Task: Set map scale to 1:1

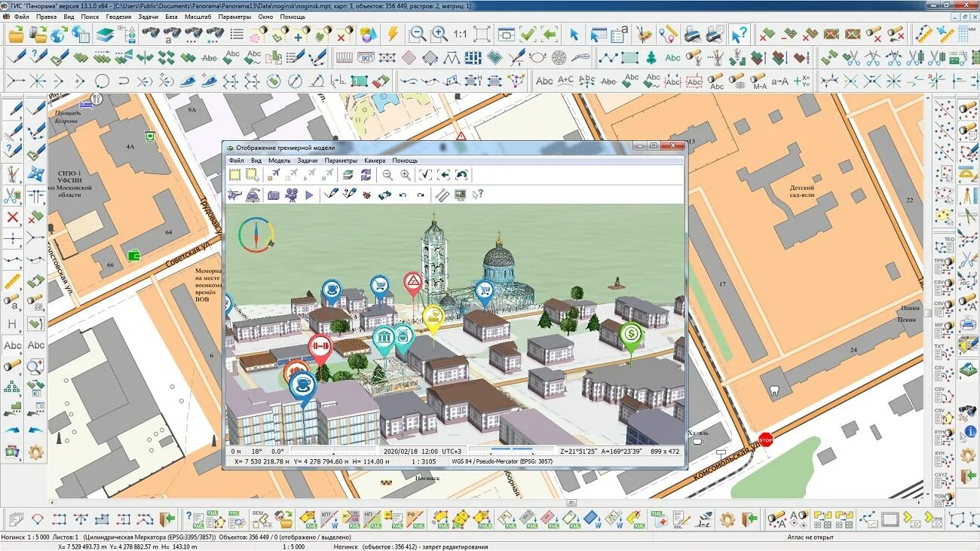Action: click(460, 35)
